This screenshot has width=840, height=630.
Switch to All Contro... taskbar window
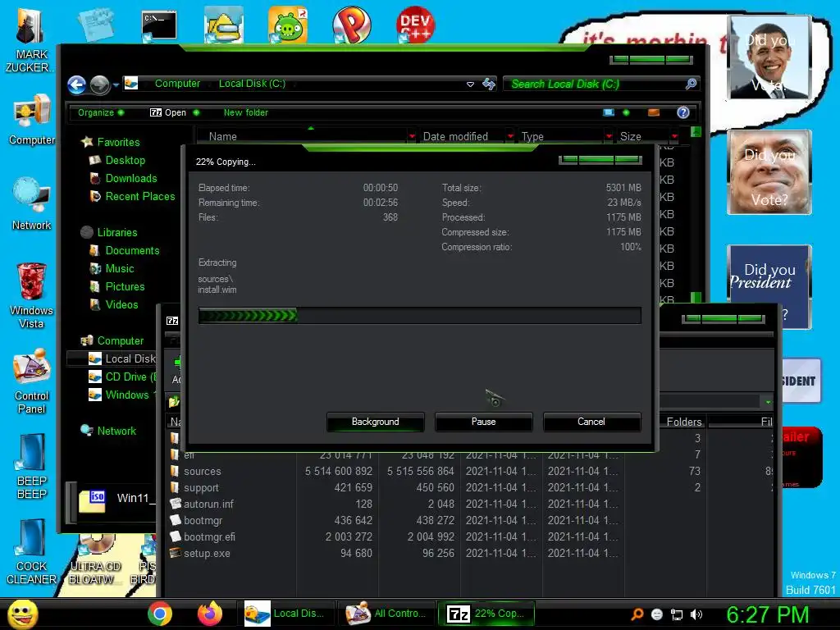(387, 614)
